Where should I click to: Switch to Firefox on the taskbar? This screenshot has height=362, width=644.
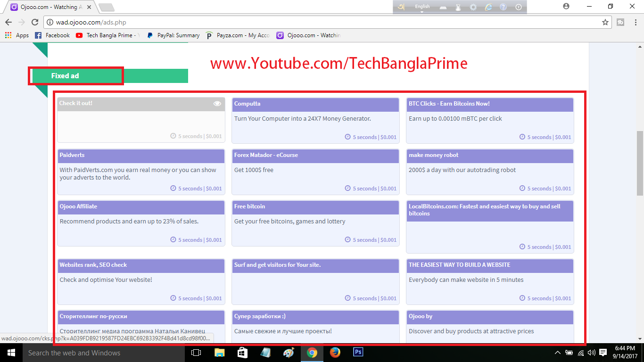click(335, 353)
